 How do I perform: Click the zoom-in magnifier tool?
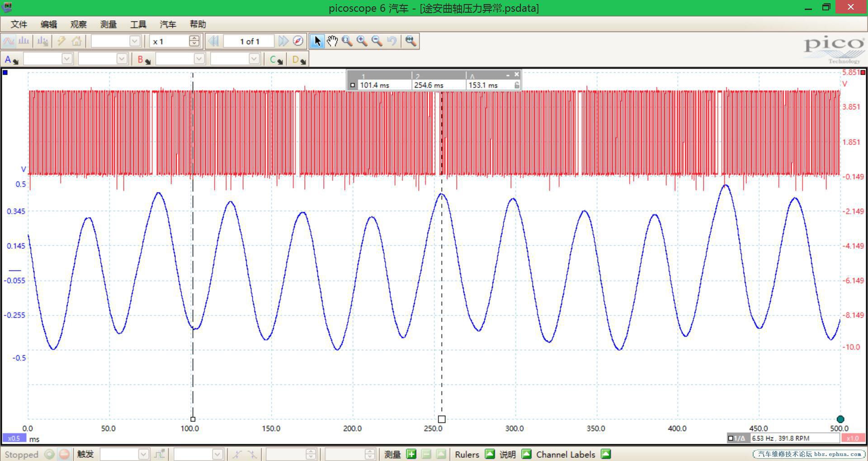pos(362,41)
